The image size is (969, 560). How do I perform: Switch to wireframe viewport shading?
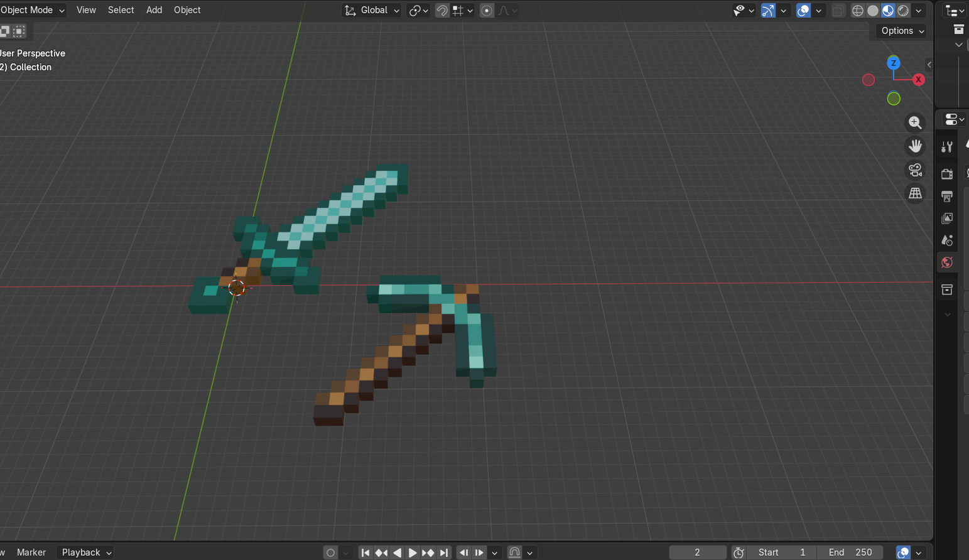858,10
